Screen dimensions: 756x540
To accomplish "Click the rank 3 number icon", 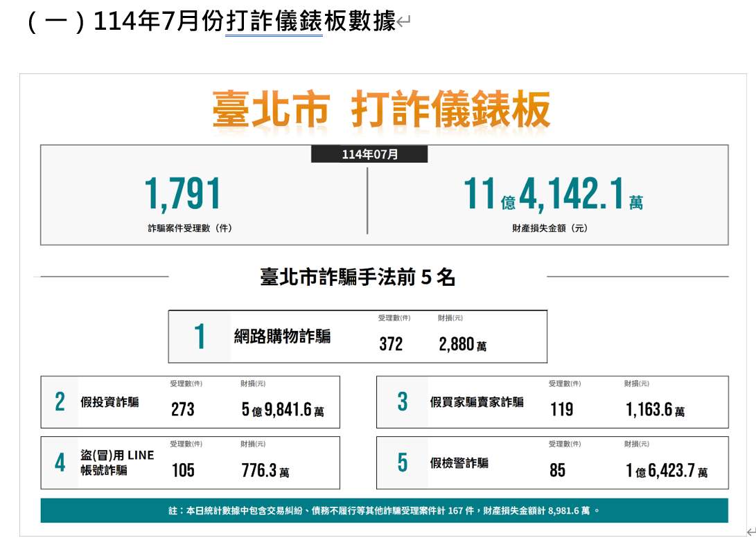I will tap(403, 402).
